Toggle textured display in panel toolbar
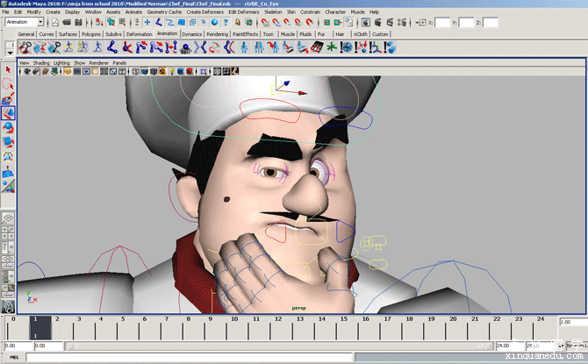The height and width of the screenshot is (364, 588). 162,71
